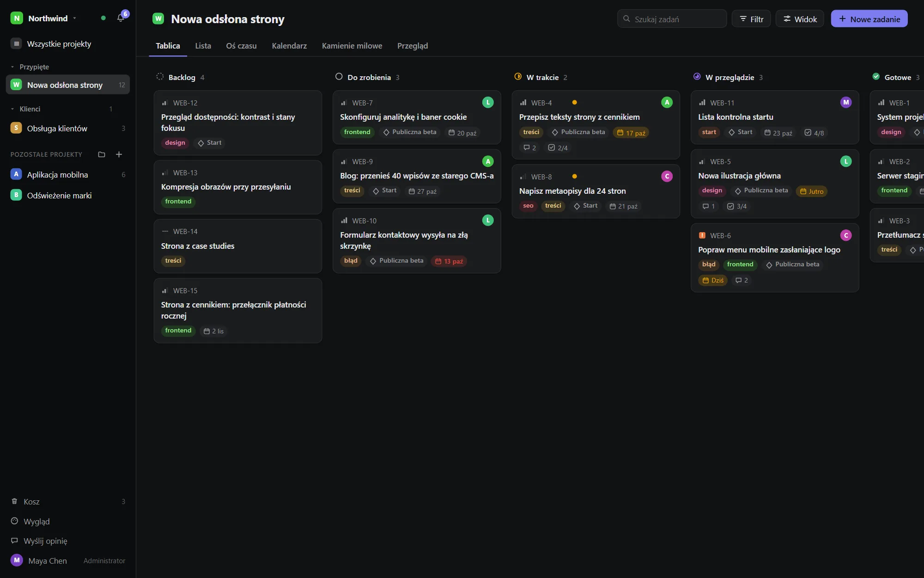
Task: Open Wygląd appearance settings
Action: pyautogui.click(x=68, y=521)
